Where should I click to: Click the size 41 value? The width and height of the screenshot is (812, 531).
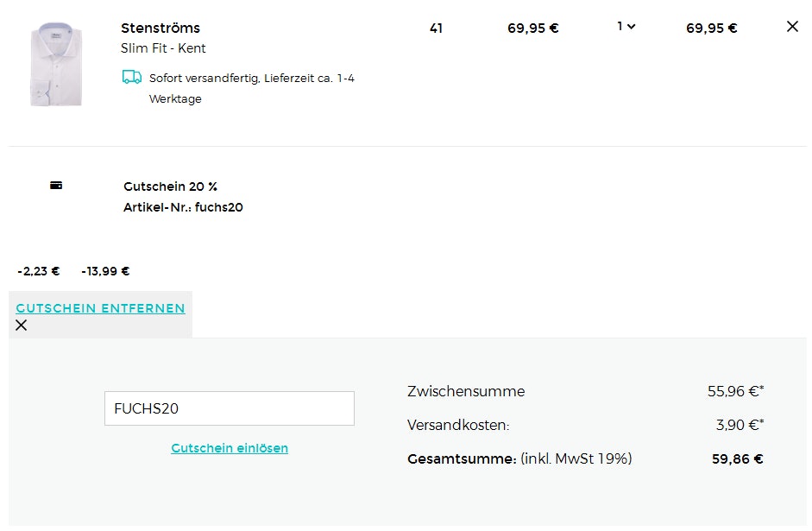436,28
